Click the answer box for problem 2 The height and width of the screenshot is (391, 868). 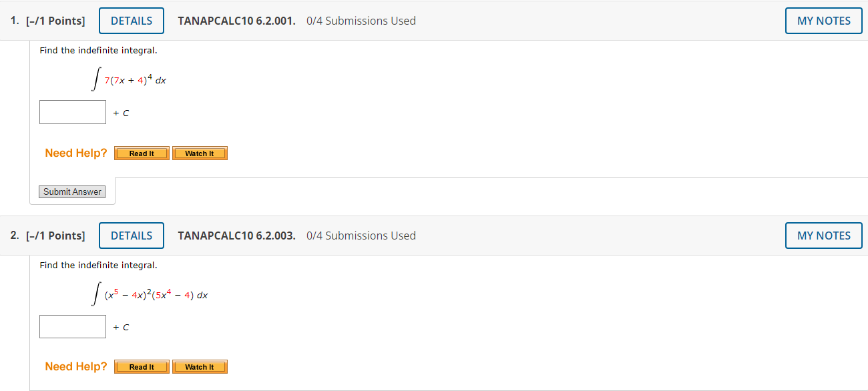tap(72, 326)
